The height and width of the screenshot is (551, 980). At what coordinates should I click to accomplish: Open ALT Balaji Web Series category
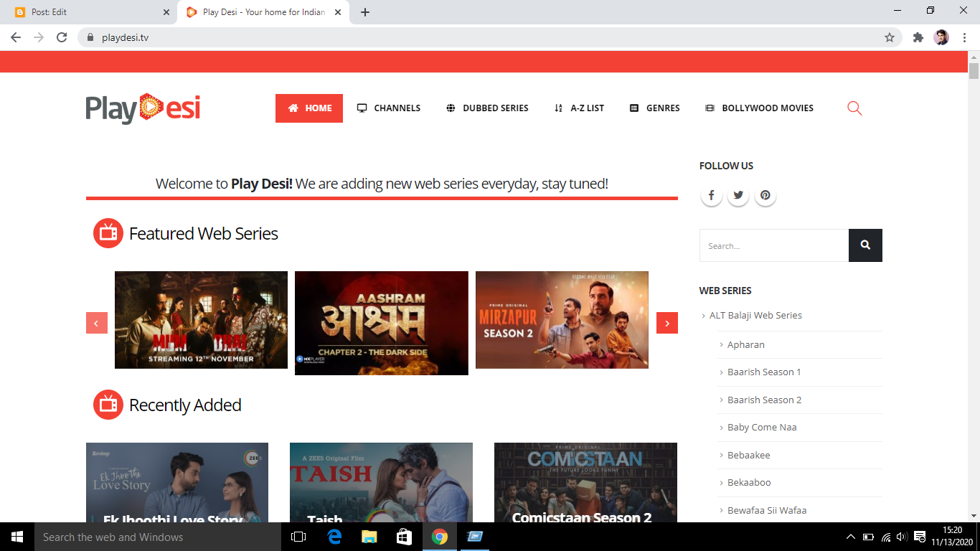point(755,316)
